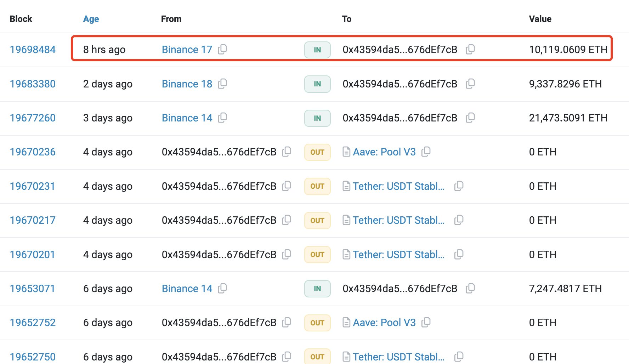Image resolution: width=629 pixels, height=364 pixels.
Task: Open Binance 14 in block 19677260 row
Action: pyautogui.click(x=187, y=118)
